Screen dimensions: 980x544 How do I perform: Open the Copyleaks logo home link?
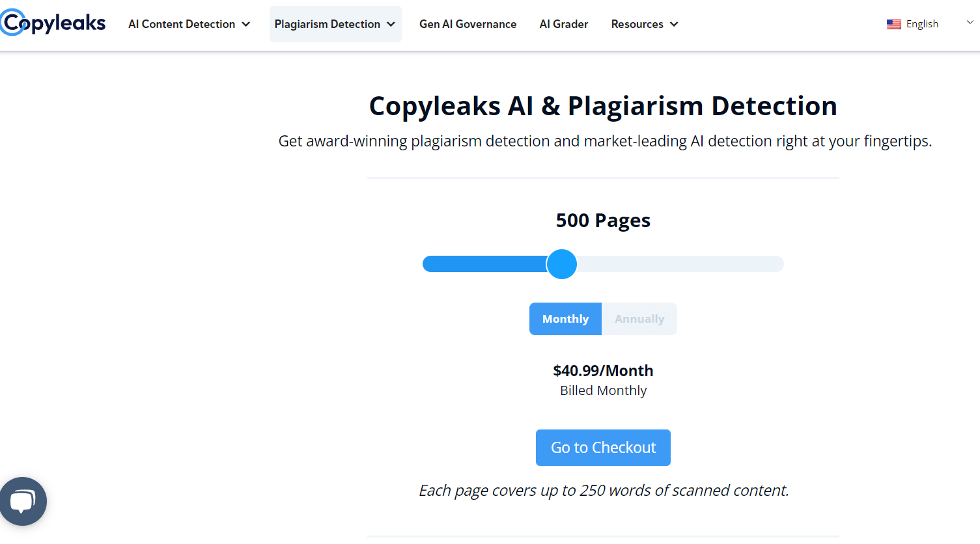(x=53, y=23)
